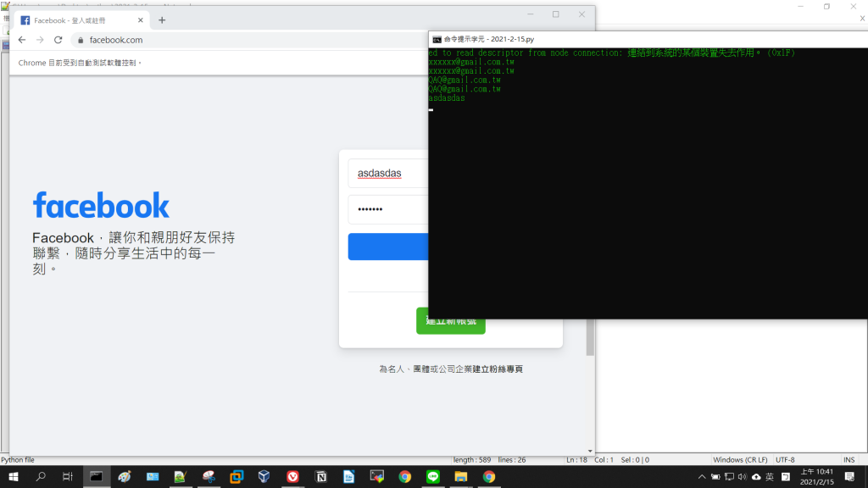Open the first Chrome taskbar icon
This screenshot has height=488, width=868.
coord(405,476)
